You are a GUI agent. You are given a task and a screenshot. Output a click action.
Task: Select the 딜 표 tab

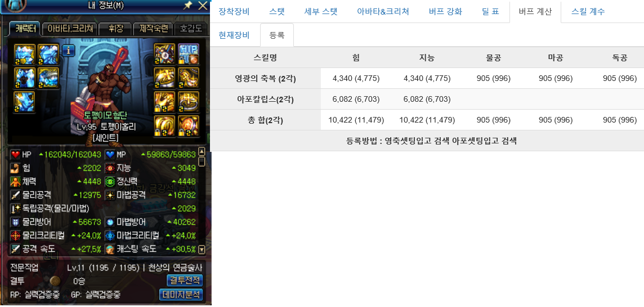(490, 11)
